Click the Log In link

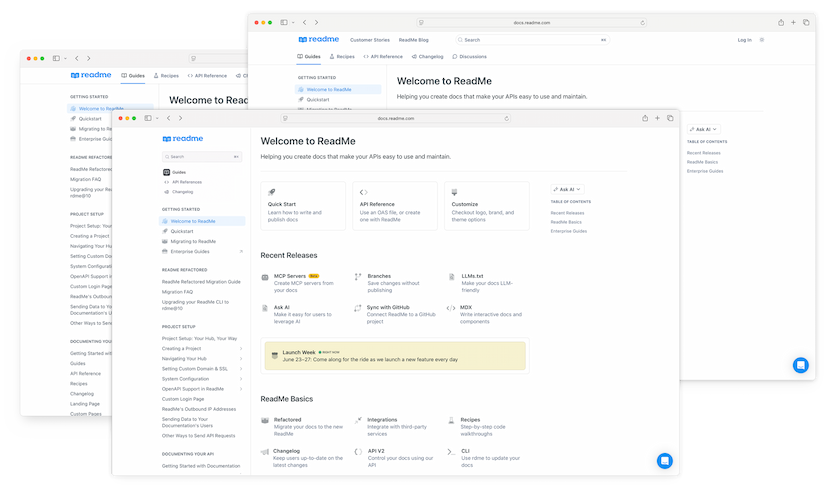click(744, 40)
